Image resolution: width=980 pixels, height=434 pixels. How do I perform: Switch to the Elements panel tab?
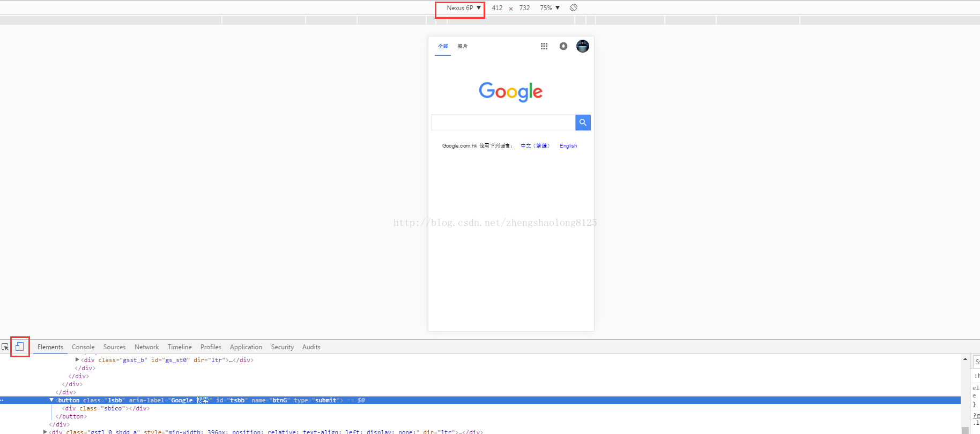point(50,347)
